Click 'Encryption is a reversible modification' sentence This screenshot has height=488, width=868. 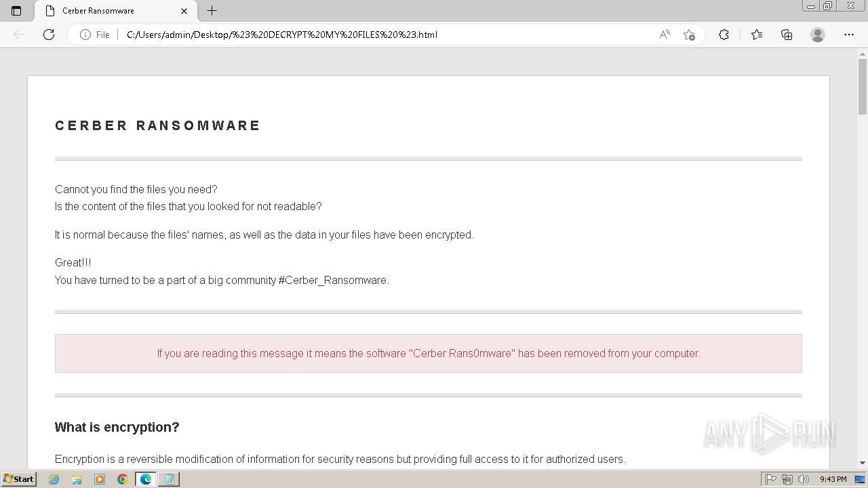point(340,459)
